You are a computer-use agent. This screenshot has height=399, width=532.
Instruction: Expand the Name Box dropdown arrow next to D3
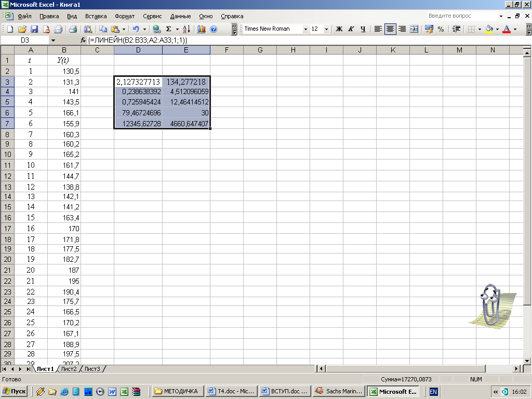click(x=53, y=41)
